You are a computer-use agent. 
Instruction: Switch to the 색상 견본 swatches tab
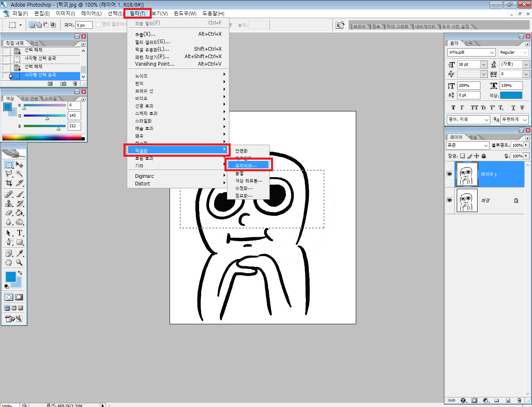click(29, 99)
